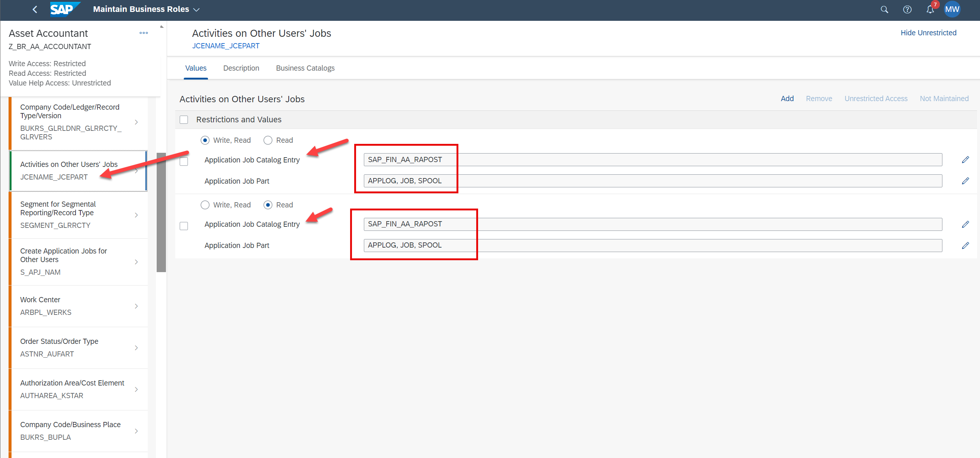Select Read radio in first group
980x458 pixels.
click(268, 140)
